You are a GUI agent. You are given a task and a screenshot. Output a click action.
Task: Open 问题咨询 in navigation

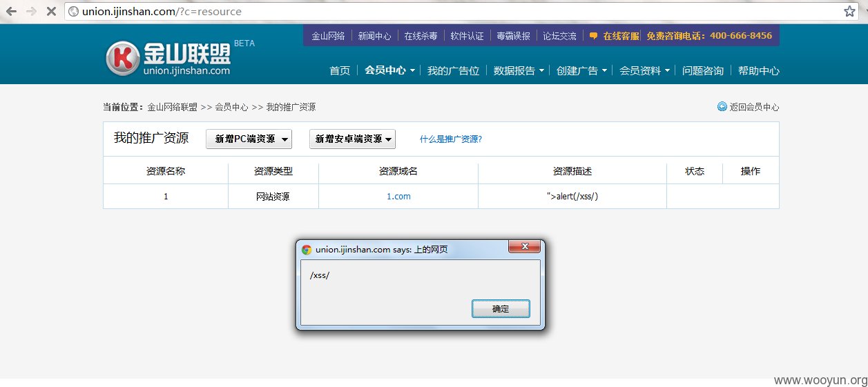[x=703, y=70]
